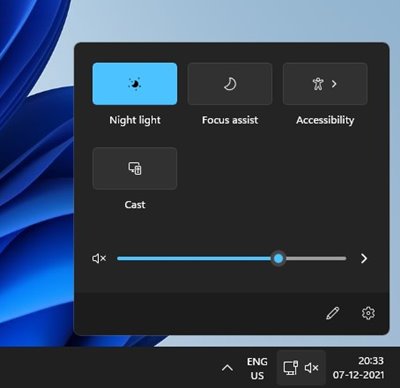The width and height of the screenshot is (400, 388).
Task: Turn off the Night light tile
Action: (135, 84)
